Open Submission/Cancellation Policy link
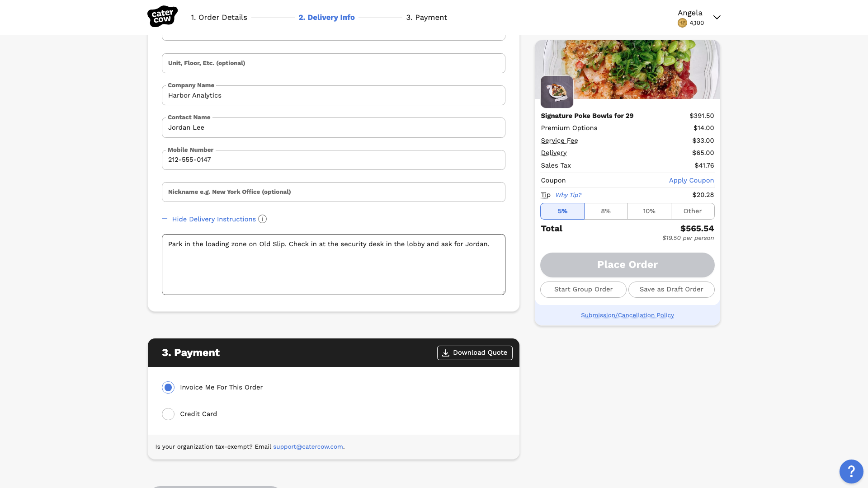Screen dimensions: 868x488 pyautogui.click(x=627, y=315)
